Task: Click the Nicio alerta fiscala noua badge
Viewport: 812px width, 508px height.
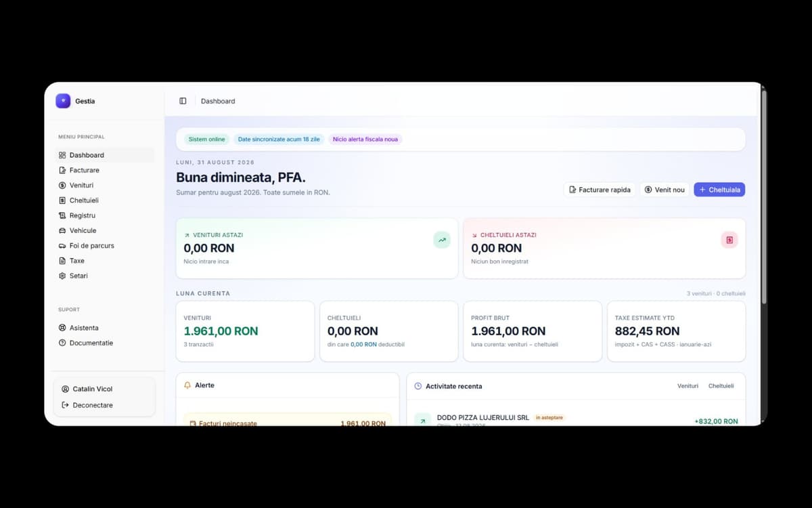Action: point(365,140)
